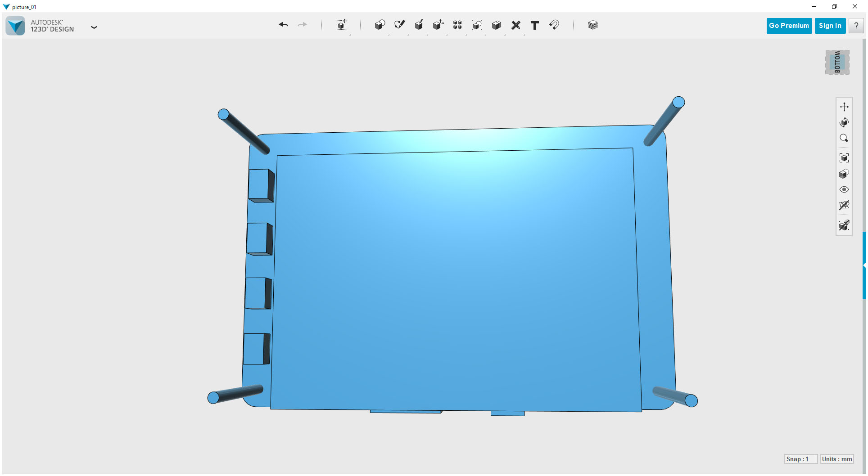The image size is (868, 476).
Task: Select the Transform tool
Action: [342, 25]
